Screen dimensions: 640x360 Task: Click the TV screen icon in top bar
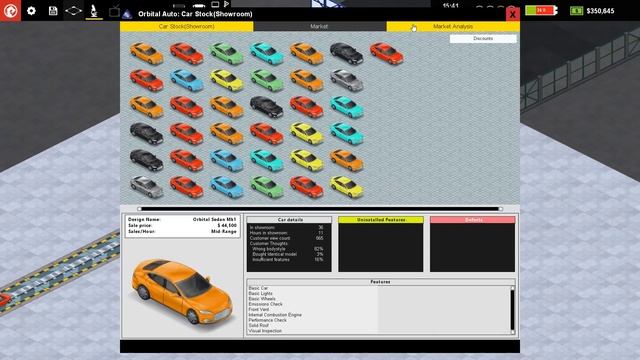coord(114,11)
